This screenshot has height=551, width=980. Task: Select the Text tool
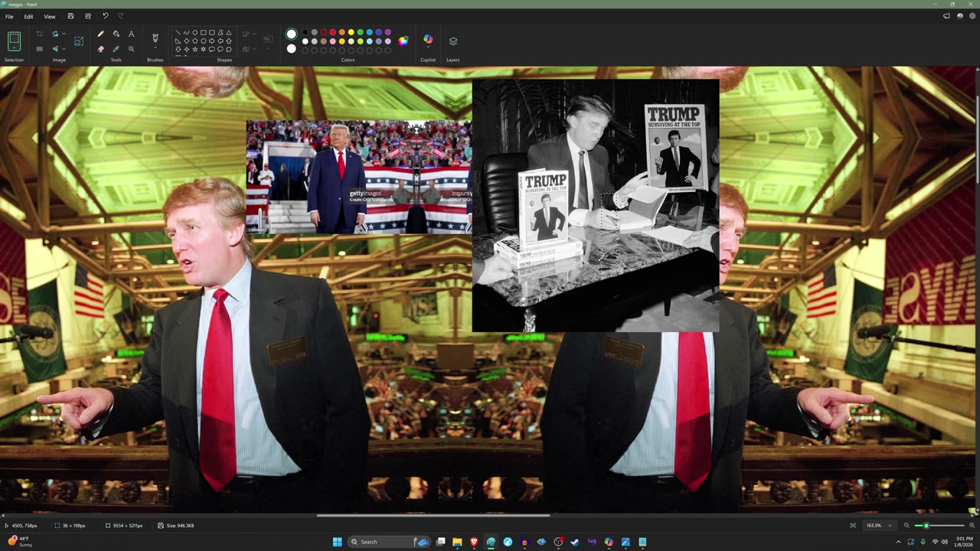click(131, 34)
